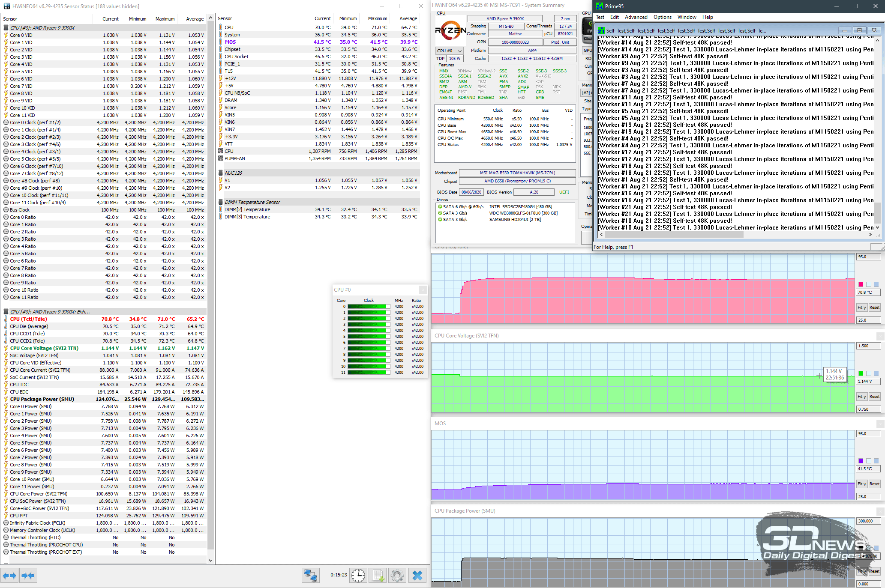885x588 pixels.
Task: Click the HWiNFO64 title bar app icon
Action: click(6, 6)
